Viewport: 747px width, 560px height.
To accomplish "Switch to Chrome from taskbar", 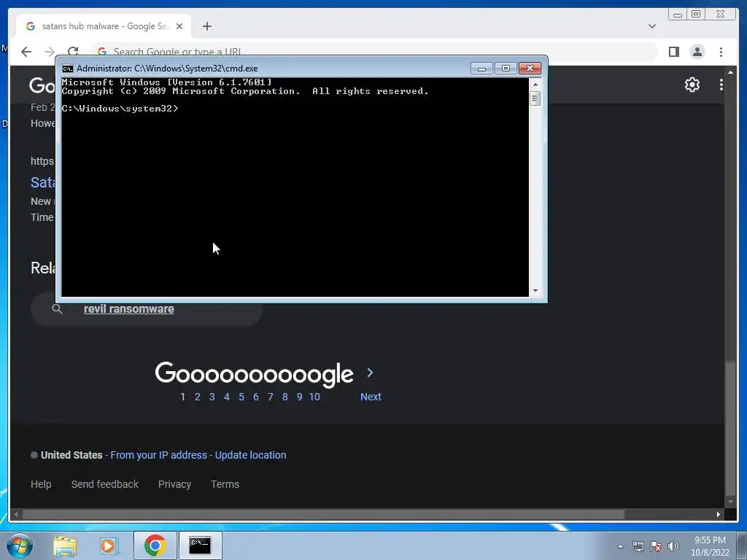I will (155, 545).
